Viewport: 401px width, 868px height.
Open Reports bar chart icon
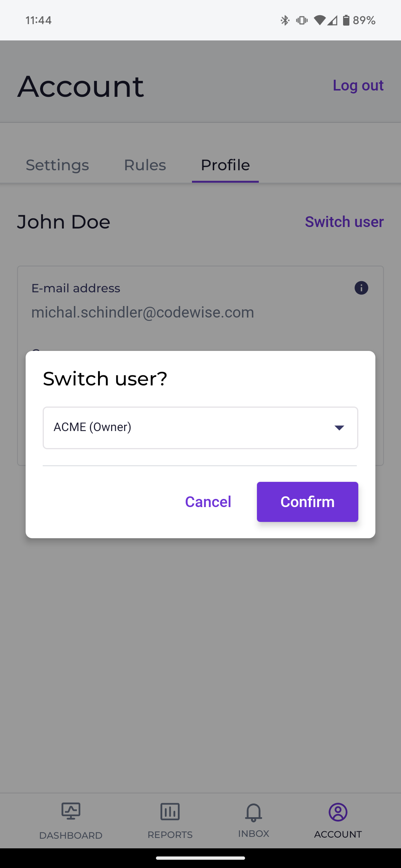tap(170, 811)
